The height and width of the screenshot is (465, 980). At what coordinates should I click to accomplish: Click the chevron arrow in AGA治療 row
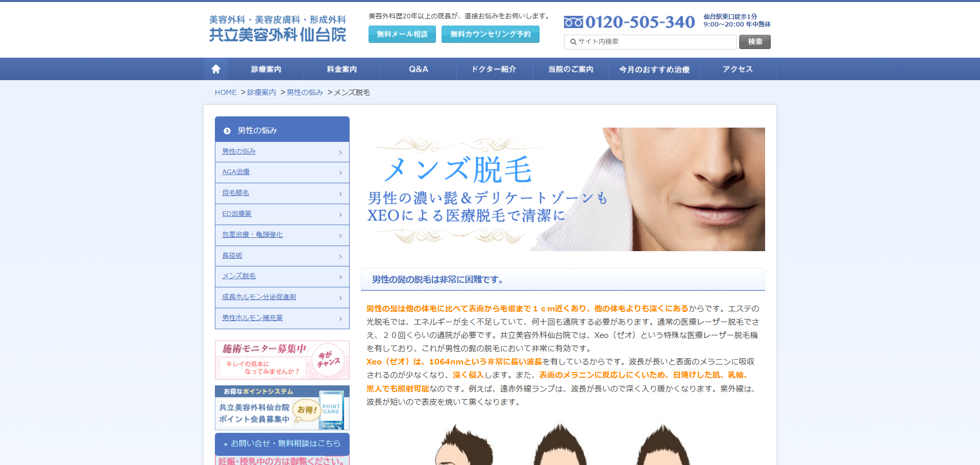coord(340,173)
